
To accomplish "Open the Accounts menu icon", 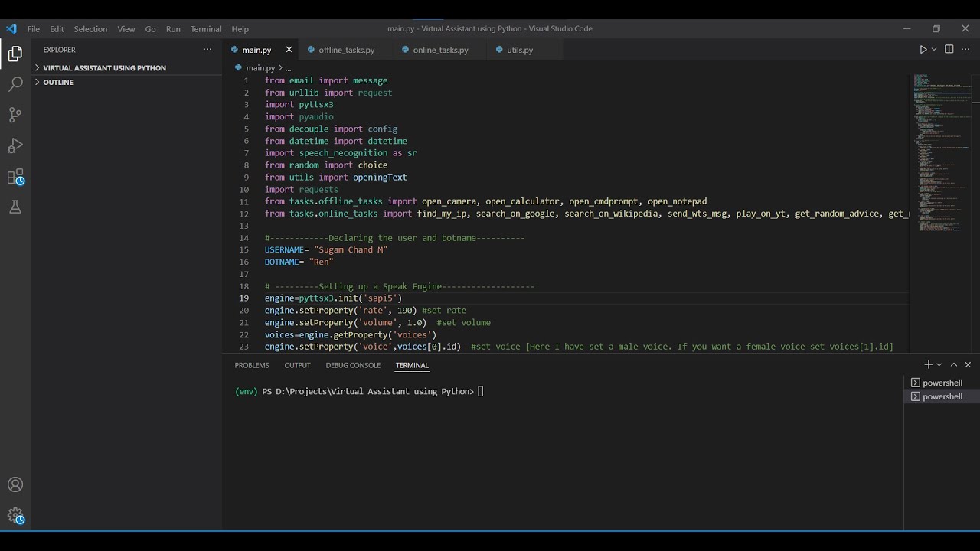I will click(15, 484).
